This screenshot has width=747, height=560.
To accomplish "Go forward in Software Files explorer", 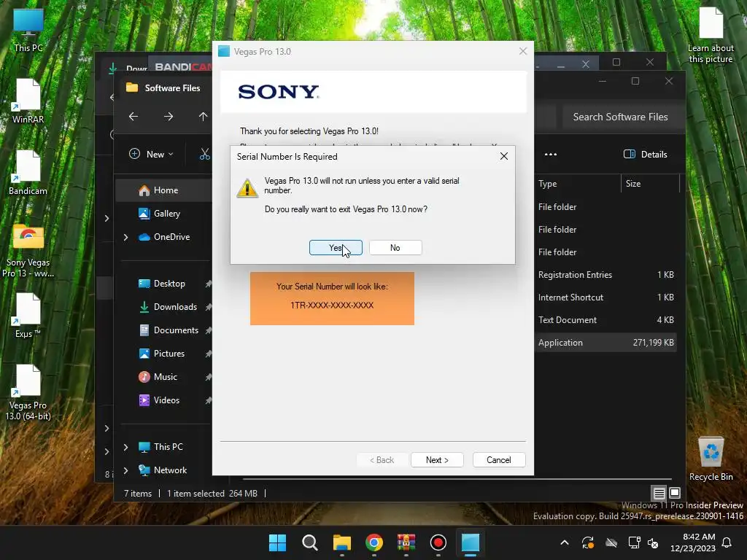I will point(169,117).
